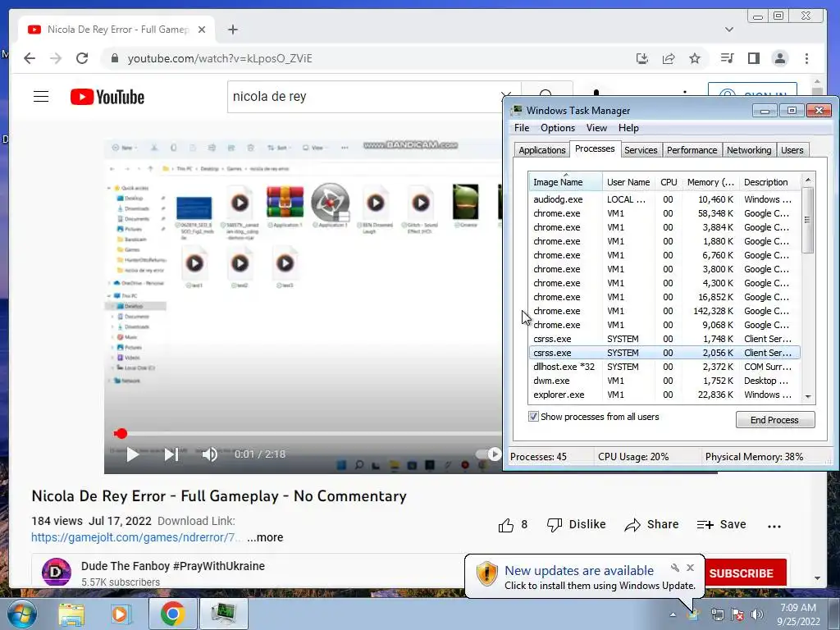Image resolution: width=840 pixels, height=630 pixels.
Task: Toggle the autoplay switch in player
Action: tap(489, 454)
